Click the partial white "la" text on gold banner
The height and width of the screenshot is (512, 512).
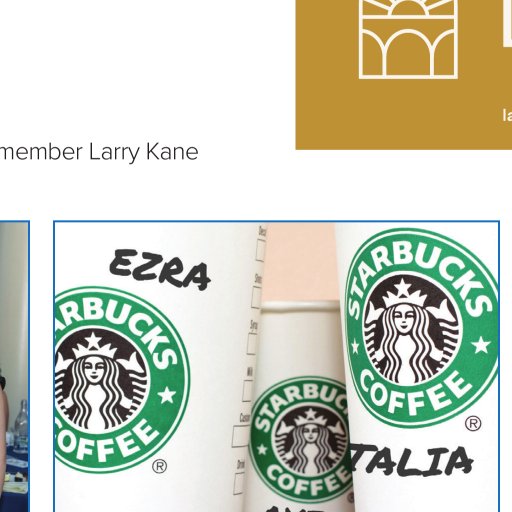507,115
